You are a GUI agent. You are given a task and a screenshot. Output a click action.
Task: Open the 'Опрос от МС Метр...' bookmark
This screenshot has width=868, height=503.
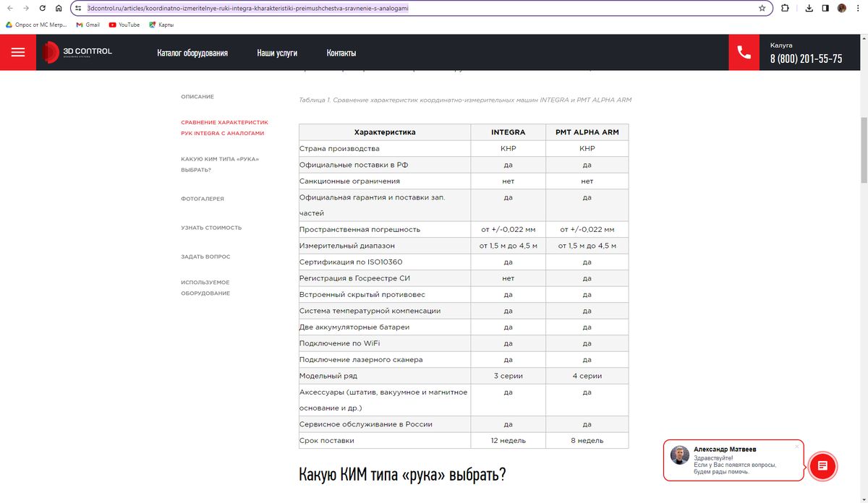click(36, 25)
